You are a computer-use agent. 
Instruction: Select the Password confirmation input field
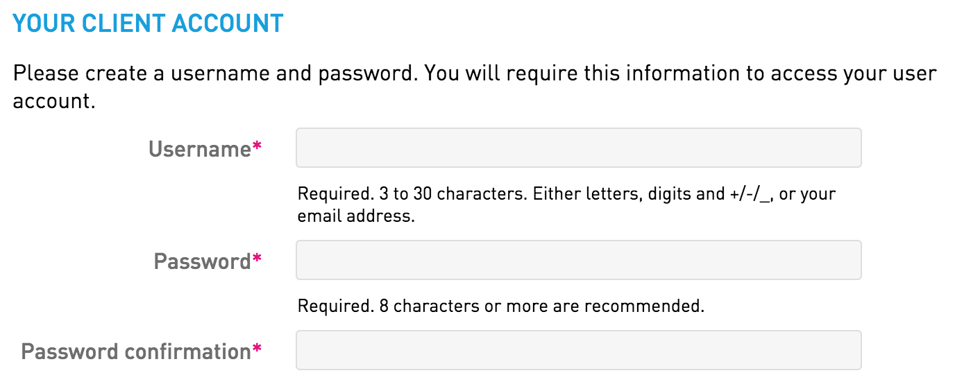[578, 350]
